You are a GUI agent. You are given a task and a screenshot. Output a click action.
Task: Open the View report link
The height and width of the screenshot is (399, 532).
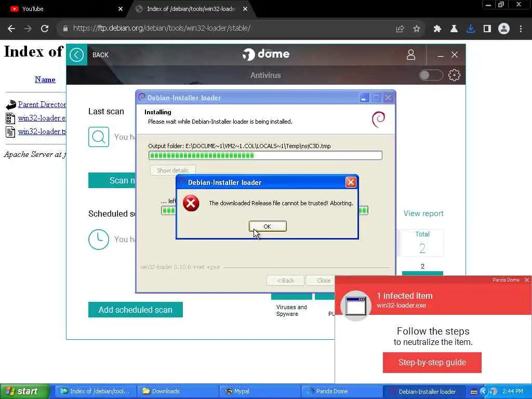click(x=423, y=214)
